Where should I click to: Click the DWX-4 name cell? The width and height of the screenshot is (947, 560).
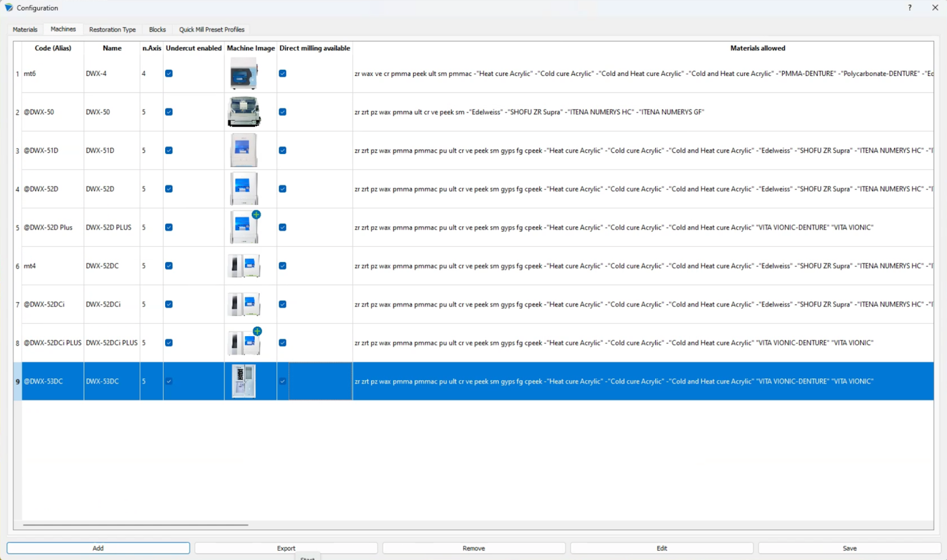coord(112,73)
